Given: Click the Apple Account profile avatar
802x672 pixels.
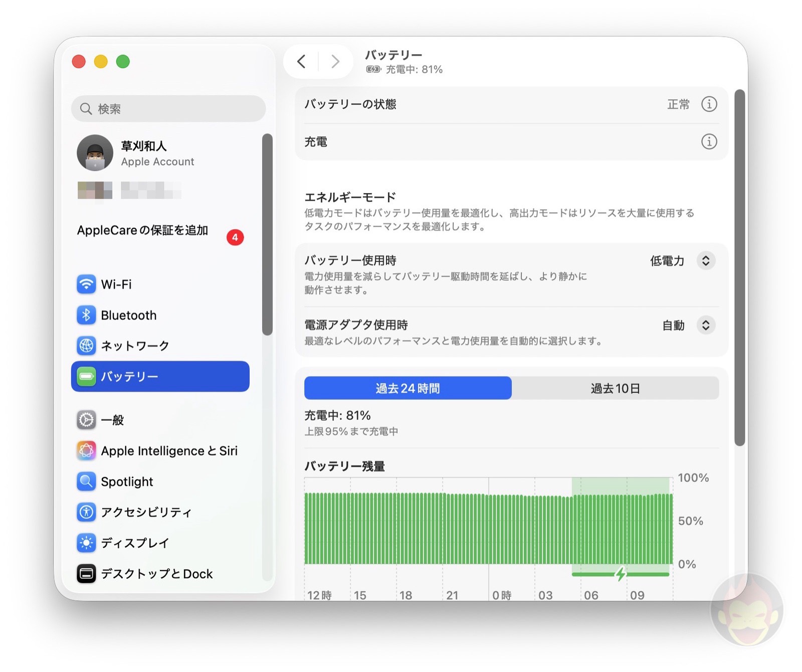Looking at the screenshot, I should [x=95, y=152].
